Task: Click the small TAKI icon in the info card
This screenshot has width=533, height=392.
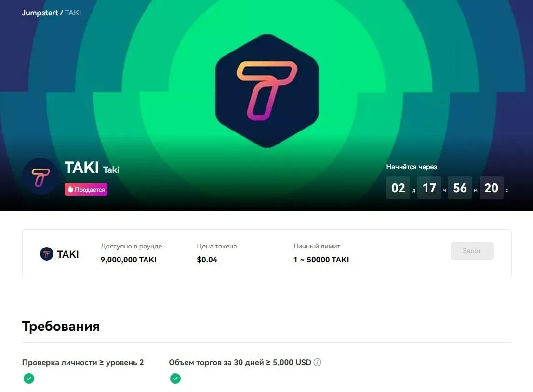Action: coord(47,254)
